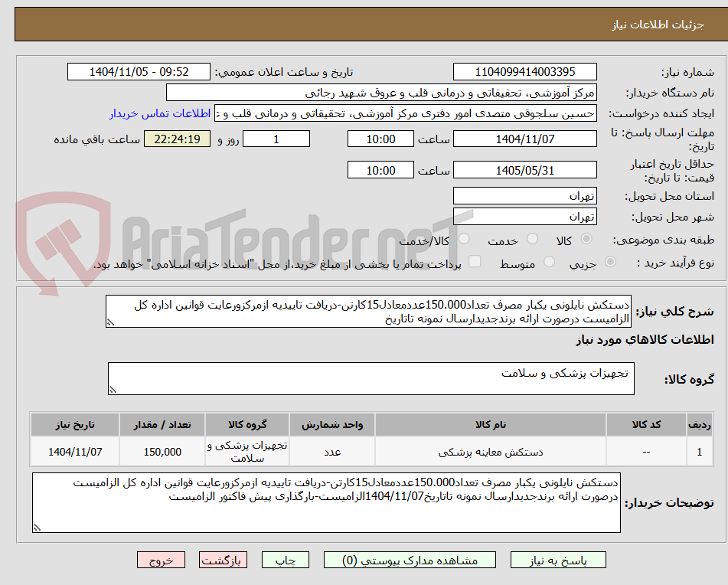728x585 pixels.
Task: Click the 'تعداد / مقدار' column header
Action: (x=162, y=425)
